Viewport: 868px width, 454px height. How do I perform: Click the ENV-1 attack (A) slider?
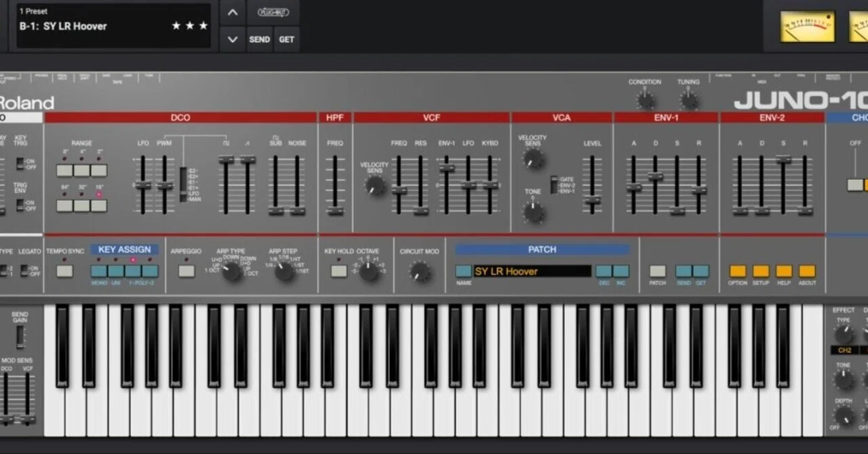pyautogui.click(x=633, y=185)
